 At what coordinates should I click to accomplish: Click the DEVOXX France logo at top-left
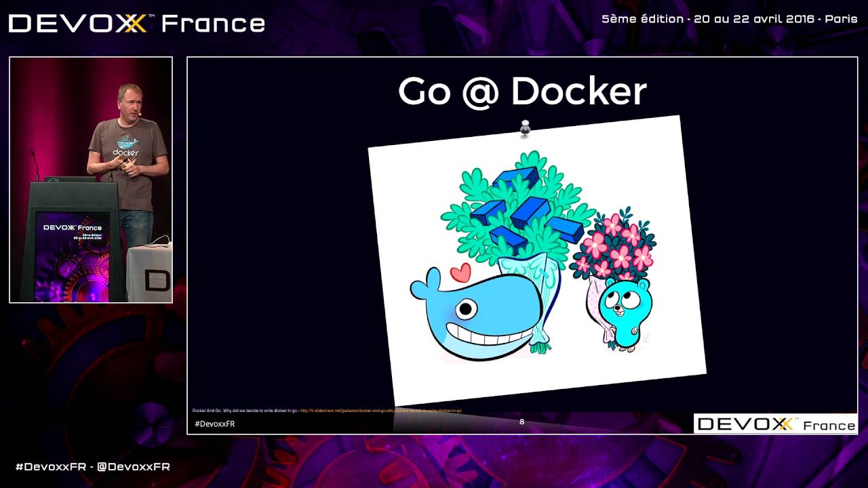coord(136,23)
